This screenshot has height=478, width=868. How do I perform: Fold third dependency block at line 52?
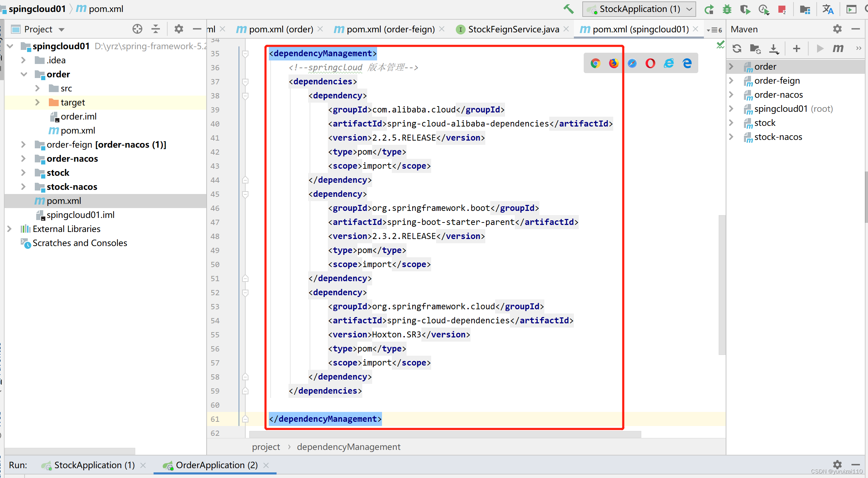point(245,292)
